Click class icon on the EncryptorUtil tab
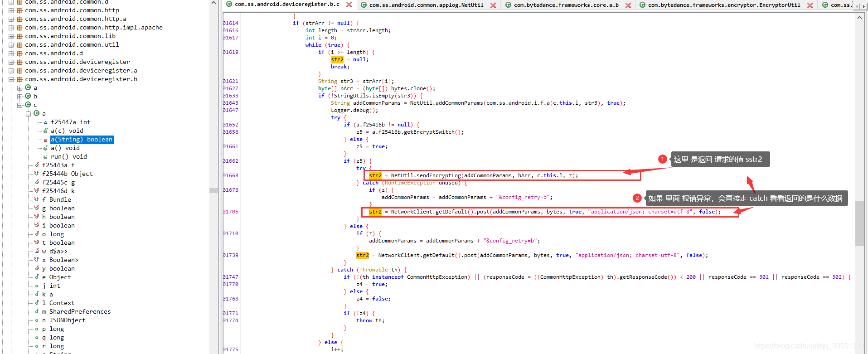Viewport: 868px width, 354px height. (642, 5)
